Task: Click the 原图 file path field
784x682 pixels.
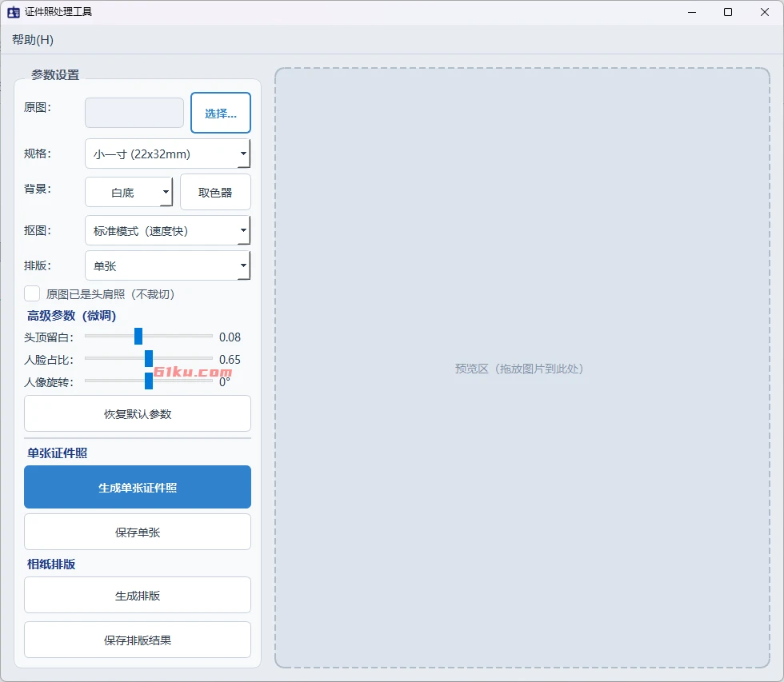Action: point(134,113)
